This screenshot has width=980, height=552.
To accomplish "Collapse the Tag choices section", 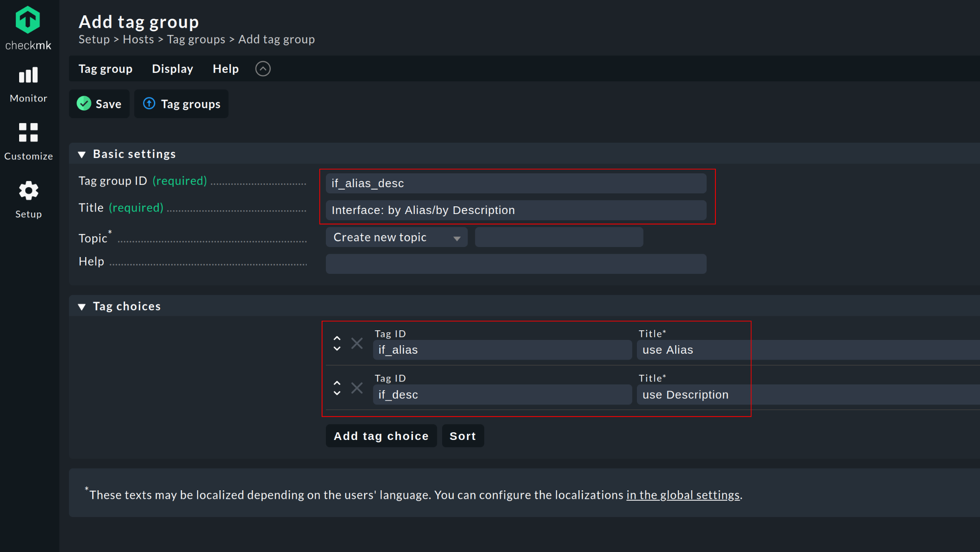I will coord(82,306).
